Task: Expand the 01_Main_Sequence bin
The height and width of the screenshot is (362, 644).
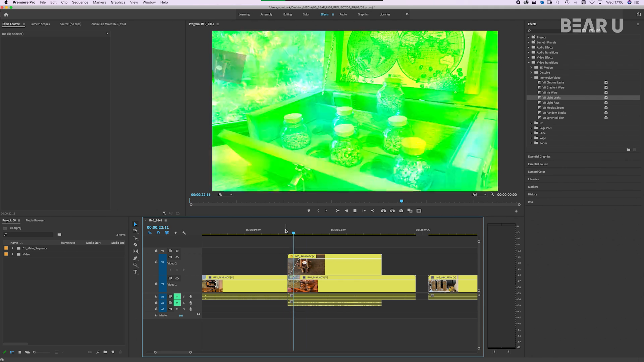Action: pyautogui.click(x=13, y=248)
